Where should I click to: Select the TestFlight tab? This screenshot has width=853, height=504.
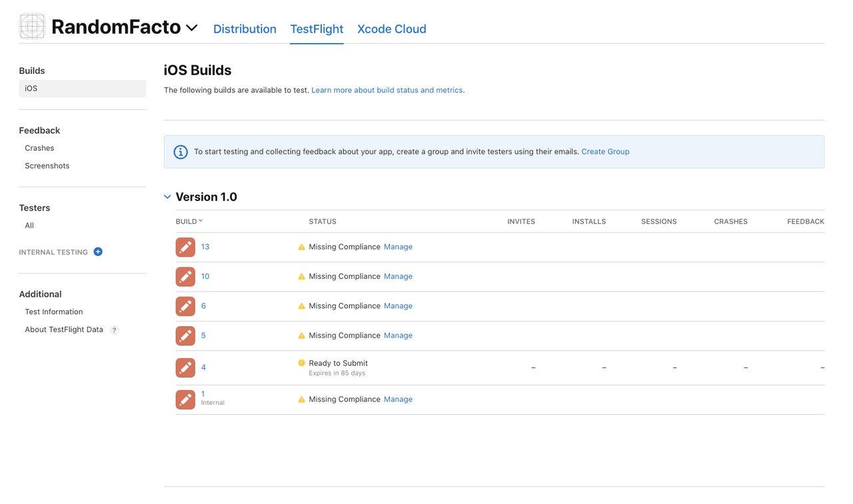[317, 29]
